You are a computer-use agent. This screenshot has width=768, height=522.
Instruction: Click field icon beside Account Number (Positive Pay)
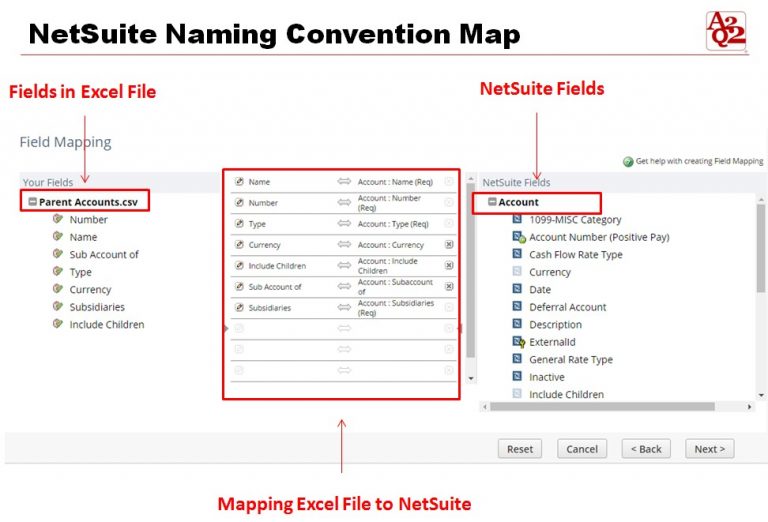(x=518, y=237)
